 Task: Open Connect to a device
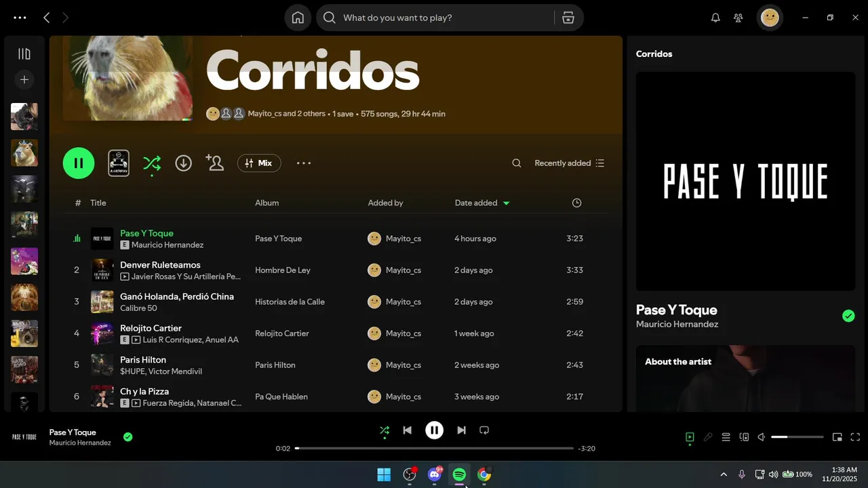coord(744,437)
